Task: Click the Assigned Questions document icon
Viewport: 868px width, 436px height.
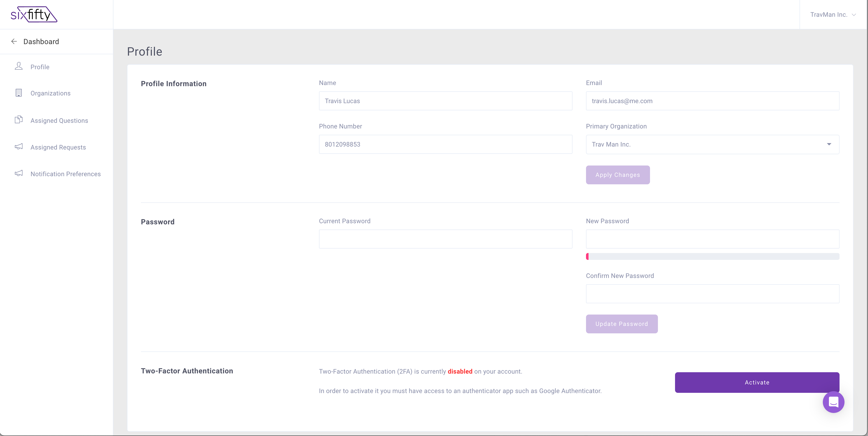Action: pyautogui.click(x=19, y=120)
